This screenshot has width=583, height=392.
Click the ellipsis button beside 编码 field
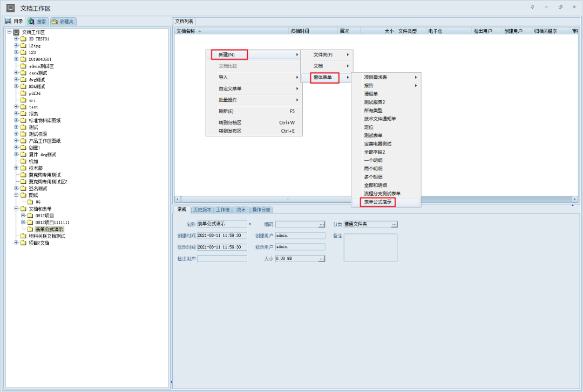(x=322, y=224)
